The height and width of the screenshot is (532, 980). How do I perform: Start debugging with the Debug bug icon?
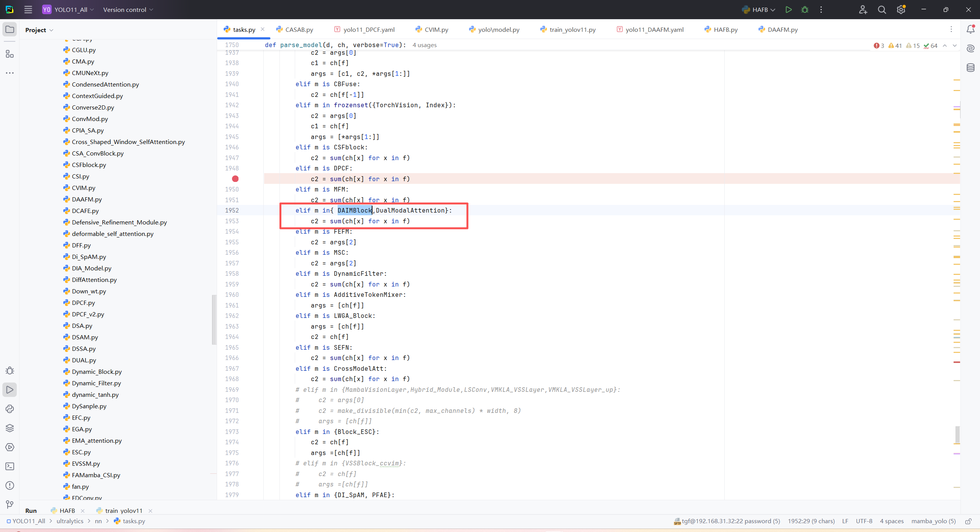(805, 10)
